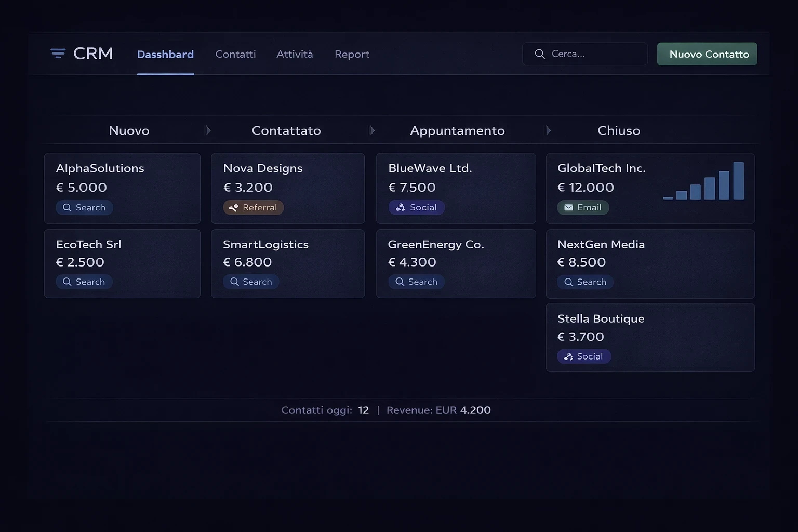The image size is (798, 532).
Task: Select the Chiuso pipeline stage header
Action: click(x=619, y=130)
